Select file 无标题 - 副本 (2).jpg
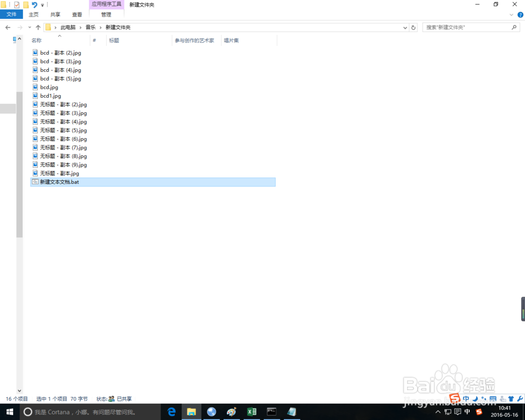The image size is (525, 420). tap(64, 105)
